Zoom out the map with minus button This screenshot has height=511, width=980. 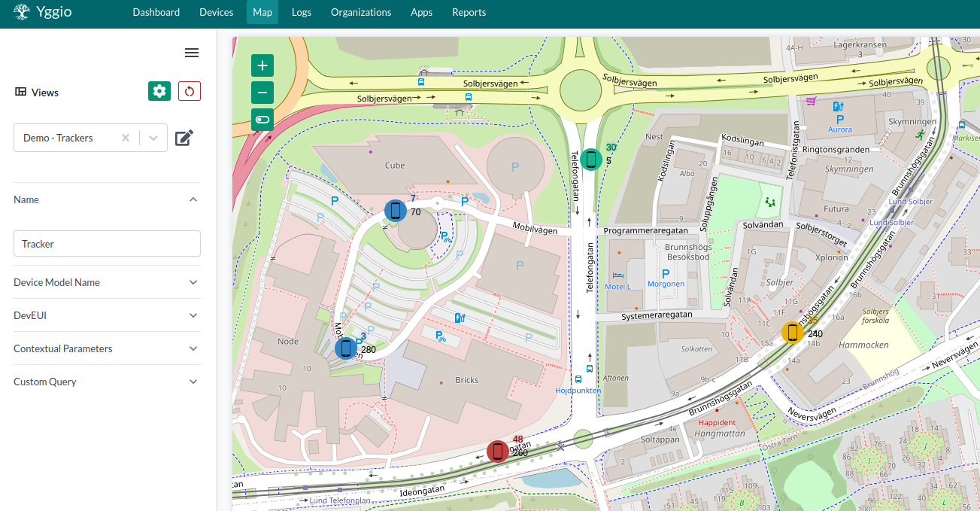[x=262, y=93]
